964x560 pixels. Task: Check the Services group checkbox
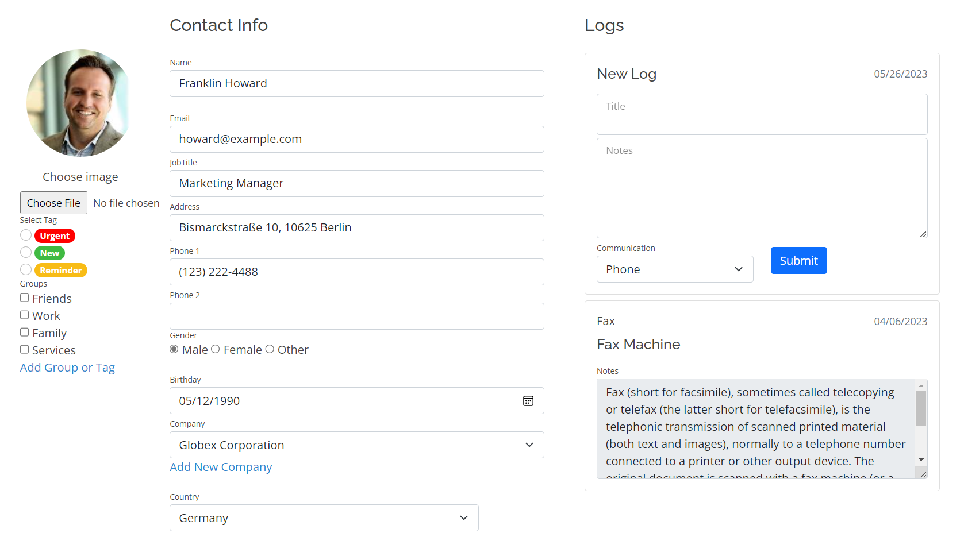[24, 349]
